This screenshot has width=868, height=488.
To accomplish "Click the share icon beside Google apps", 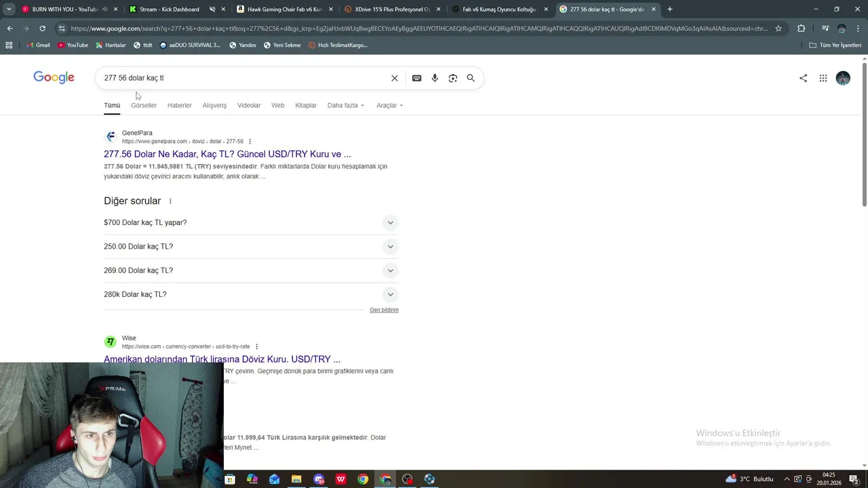I will point(803,78).
